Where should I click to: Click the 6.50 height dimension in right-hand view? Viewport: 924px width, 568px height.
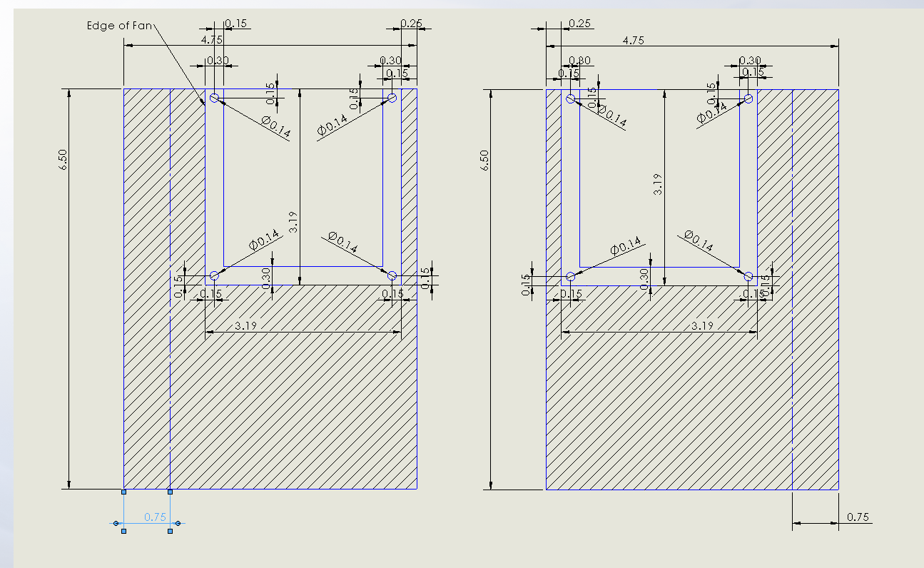[x=486, y=161]
